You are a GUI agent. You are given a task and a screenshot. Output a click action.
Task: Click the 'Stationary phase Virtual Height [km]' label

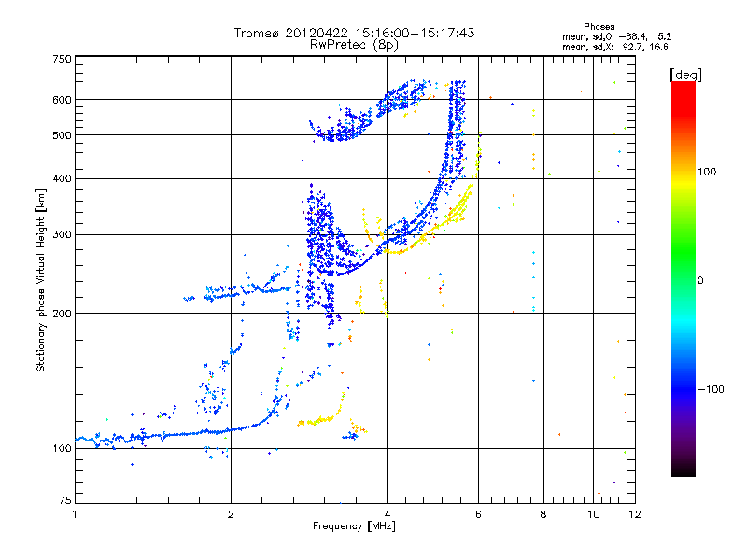41,280
